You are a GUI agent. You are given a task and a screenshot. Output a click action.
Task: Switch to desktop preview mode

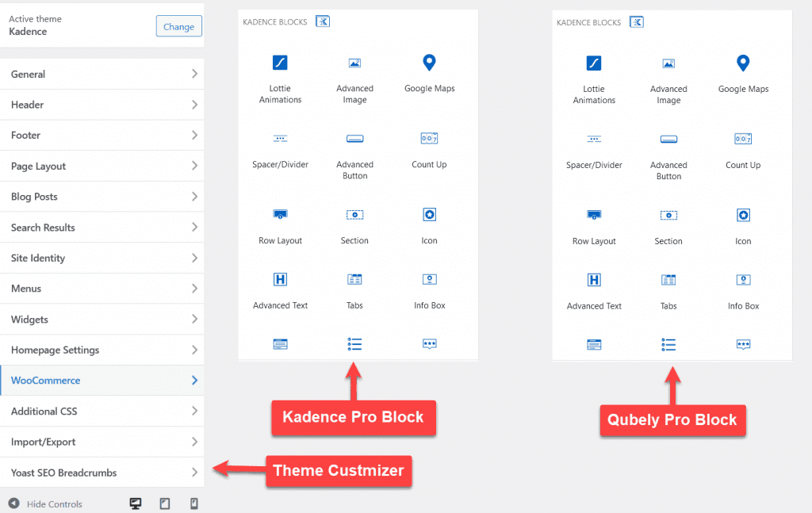coord(136,503)
